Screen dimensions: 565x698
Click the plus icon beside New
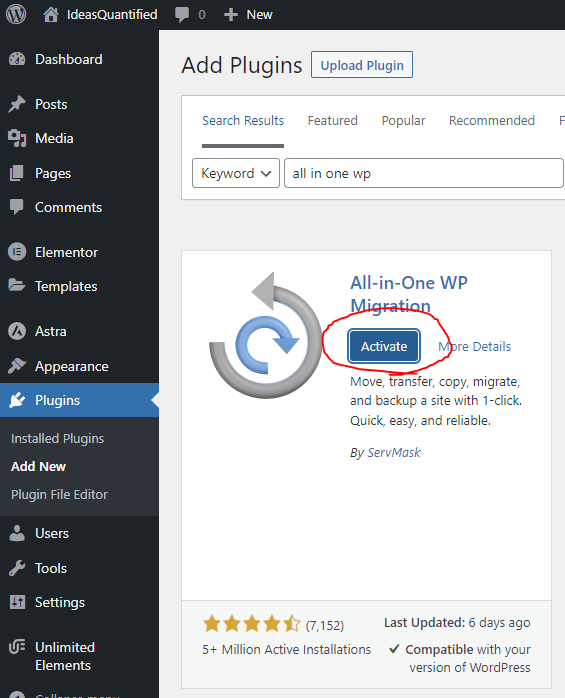(231, 15)
